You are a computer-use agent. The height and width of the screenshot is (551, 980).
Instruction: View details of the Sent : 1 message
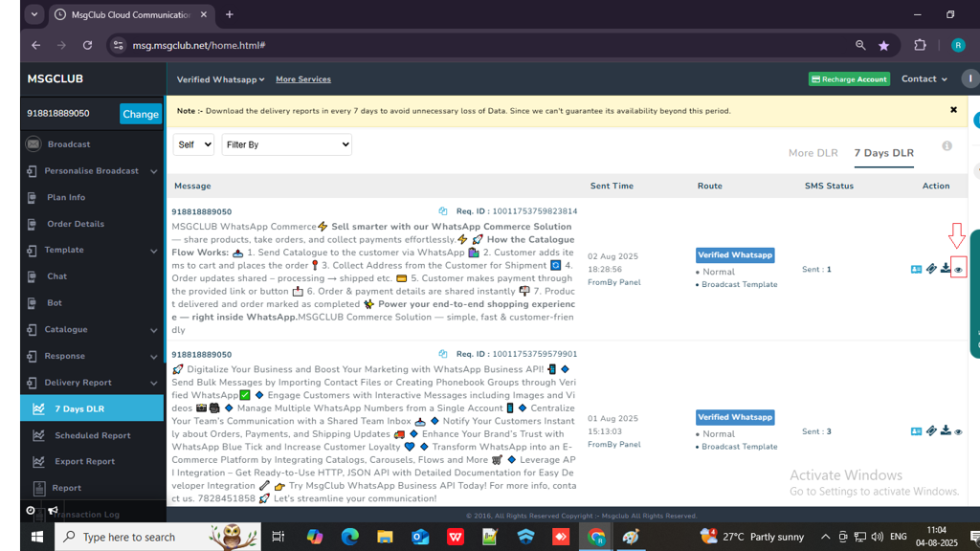(x=958, y=270)
